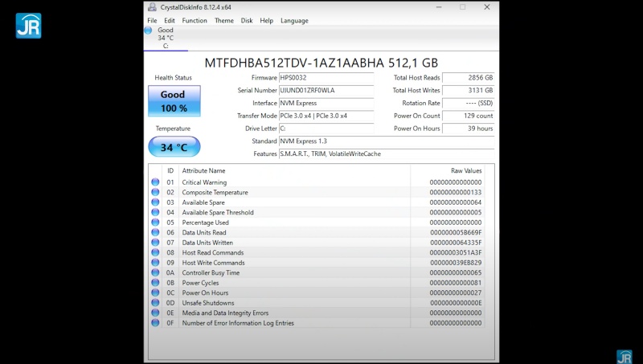643x364 pixels.
Task: Open the Theme menu
Action: (224, 20)
